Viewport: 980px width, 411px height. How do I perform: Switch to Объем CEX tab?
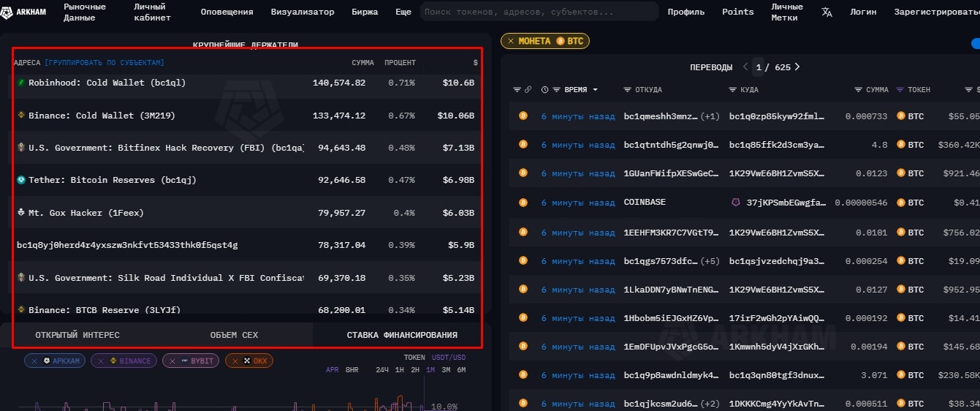click(234, 335)
